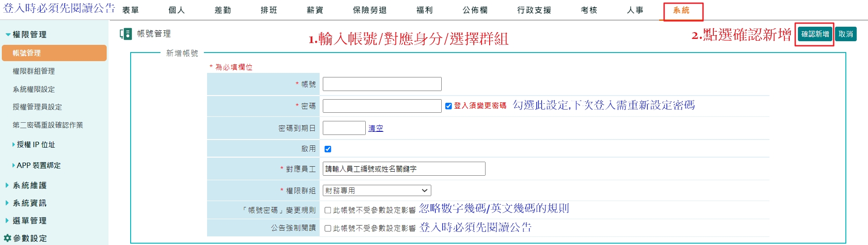Select 第二密碼重設確認作業 in the sidebar

[48, 125]
